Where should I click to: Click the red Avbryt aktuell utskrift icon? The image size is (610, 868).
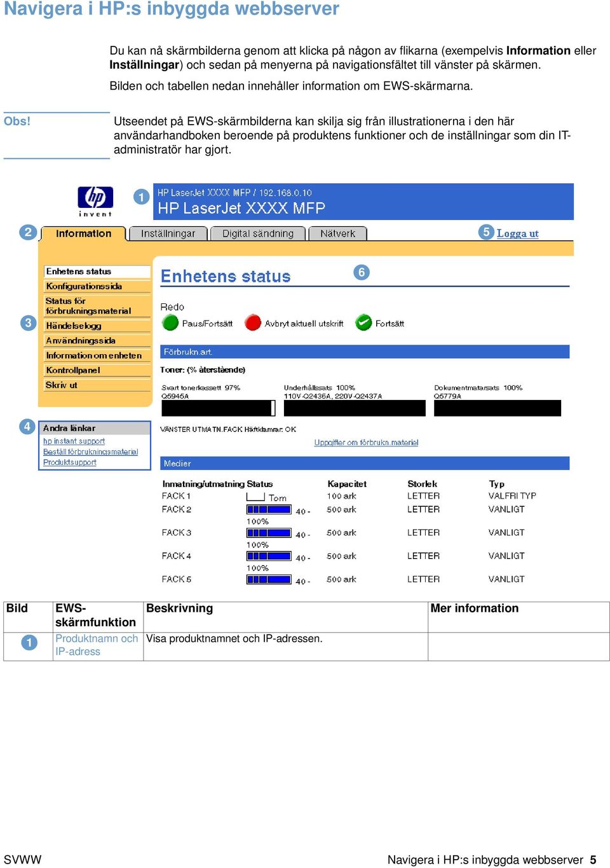click(253, 323)
